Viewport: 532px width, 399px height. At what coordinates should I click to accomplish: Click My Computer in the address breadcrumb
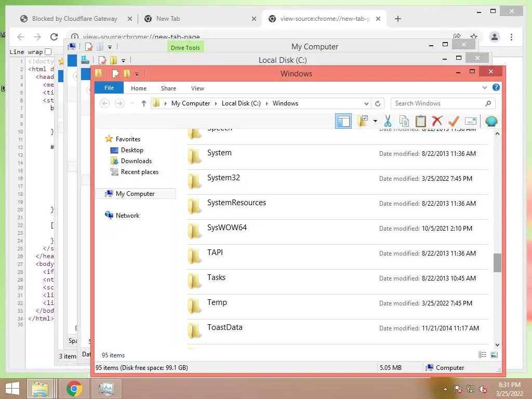[190, 103]
